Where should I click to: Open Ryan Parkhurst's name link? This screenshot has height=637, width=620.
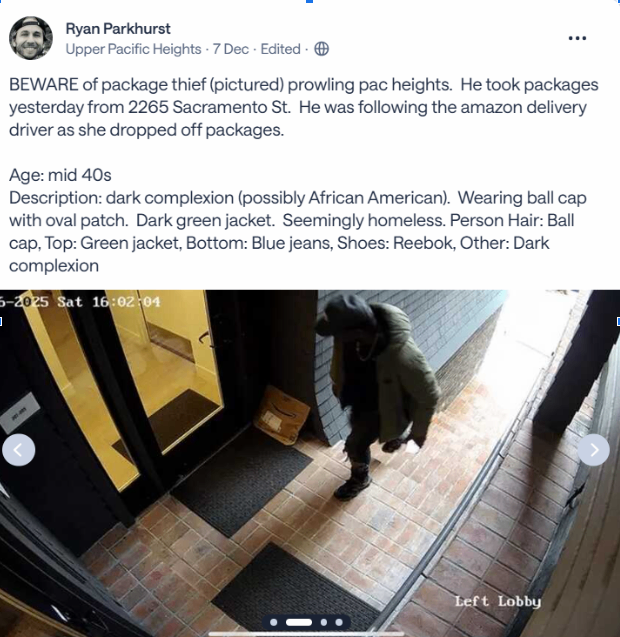(118, 29)
